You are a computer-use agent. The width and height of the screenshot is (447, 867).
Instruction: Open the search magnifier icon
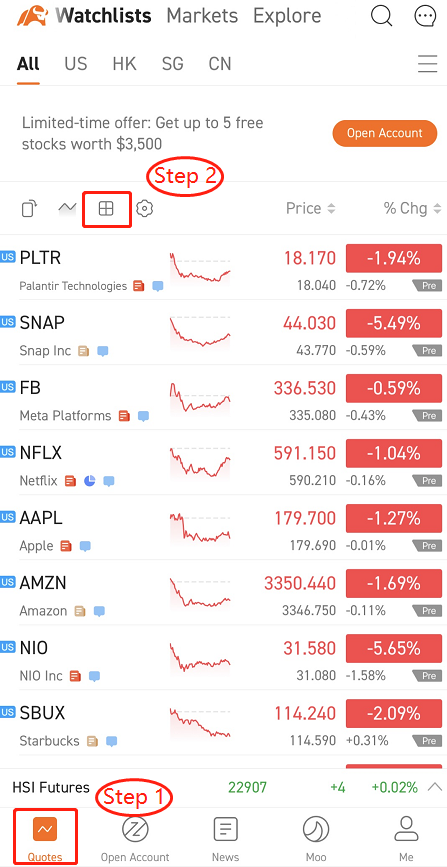(381, 16)
